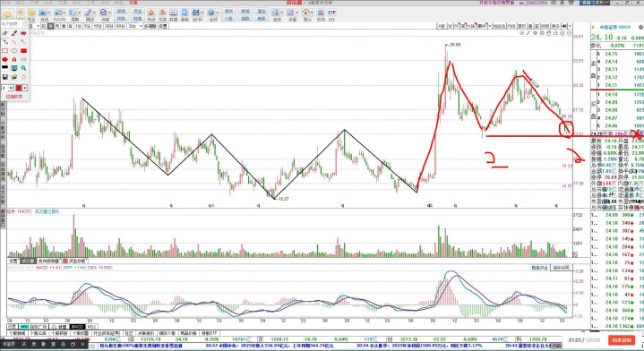Viewport: 644px width, 351px height.
Task: Click the 多周期 button
Action: click(x=150, y=26)
